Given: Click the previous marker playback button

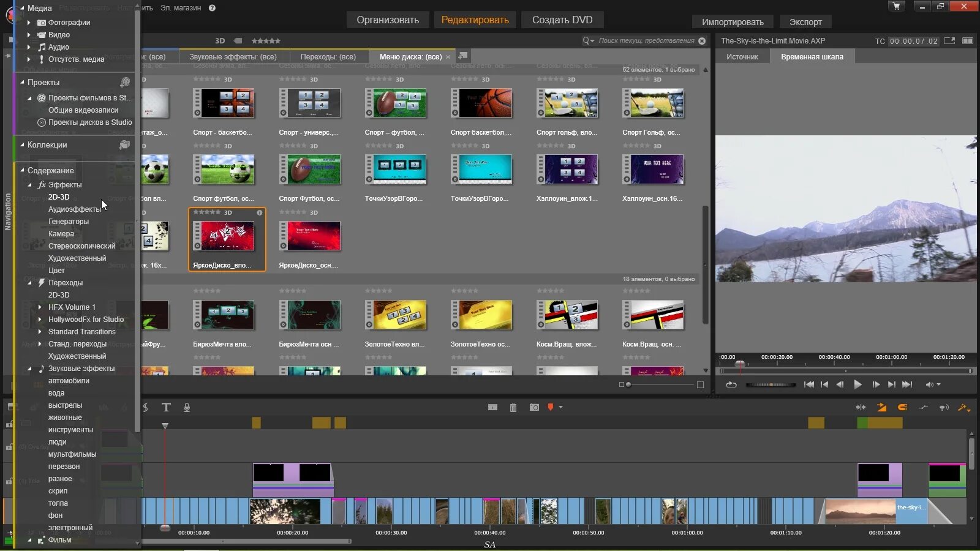Looking at the screenshot, I should (x=824, y=384).
